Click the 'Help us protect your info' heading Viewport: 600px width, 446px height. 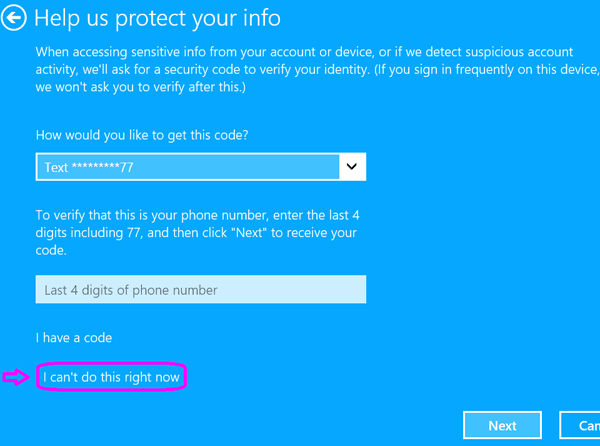pos(157,18)
